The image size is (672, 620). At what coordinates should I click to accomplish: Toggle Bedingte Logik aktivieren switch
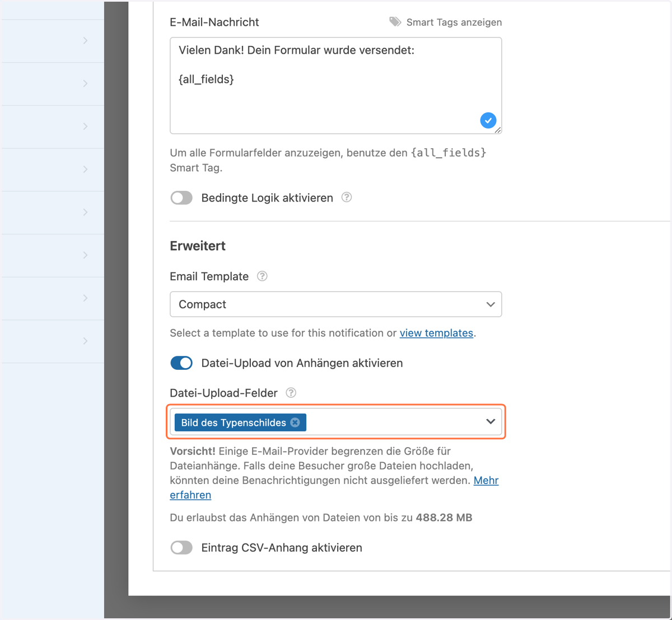pyautogui.click(x=181, y=198)
